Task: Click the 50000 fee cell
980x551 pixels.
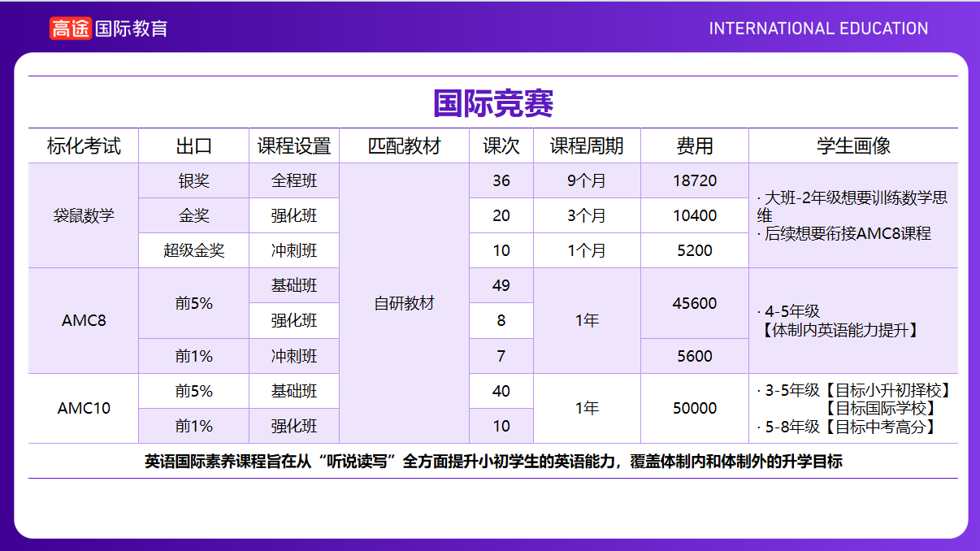Action: (694, 408)
